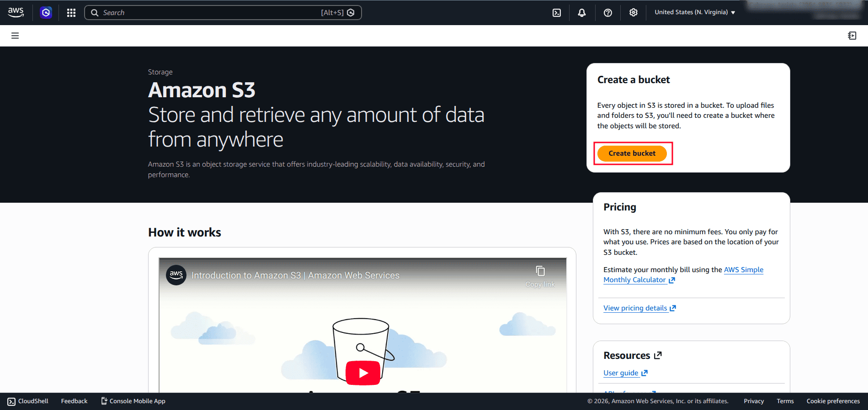
Task: Open Console Mobile App footer link
Action: coord(133,401)
